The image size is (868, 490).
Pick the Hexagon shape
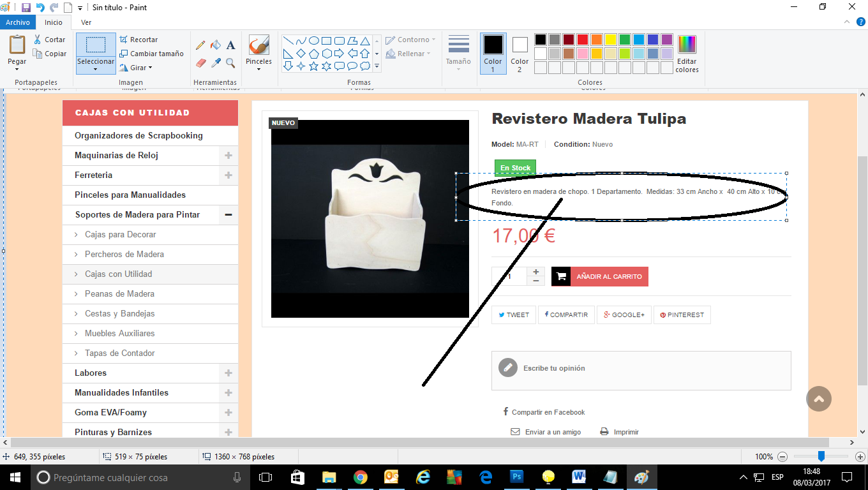tap(326, 53)
